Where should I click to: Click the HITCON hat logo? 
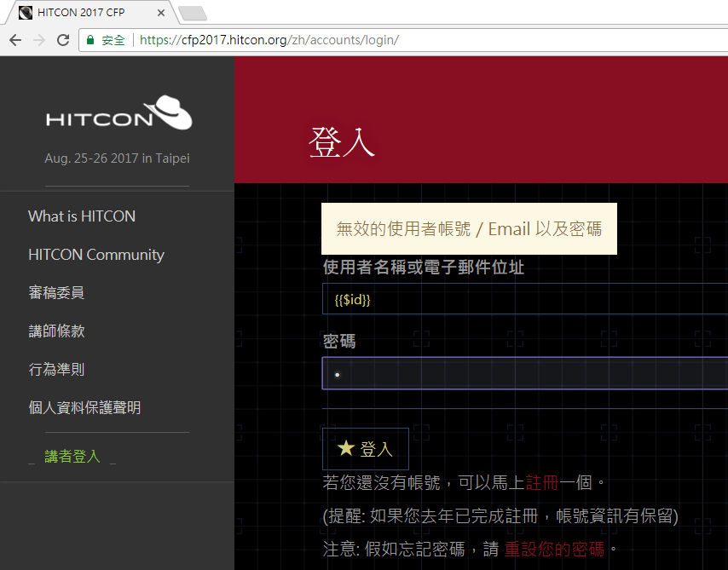coord(118,112)
